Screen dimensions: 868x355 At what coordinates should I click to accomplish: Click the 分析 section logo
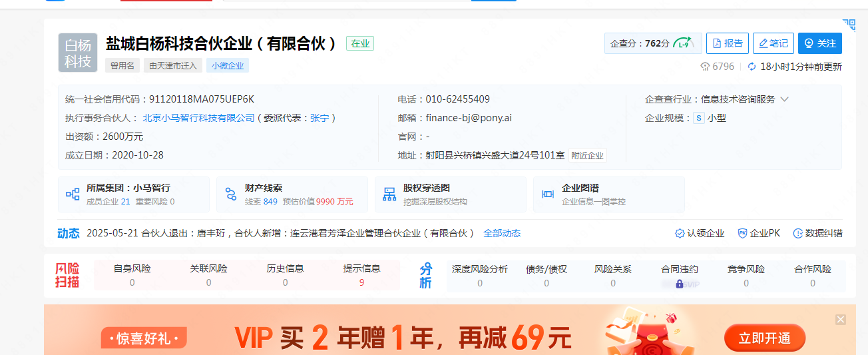pyautogui.click(x=426, y=275)
